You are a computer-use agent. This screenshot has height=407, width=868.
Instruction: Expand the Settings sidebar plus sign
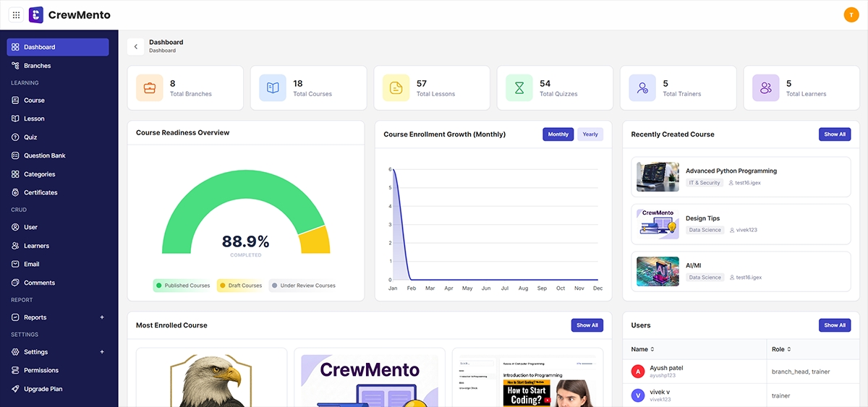point(102,352)
